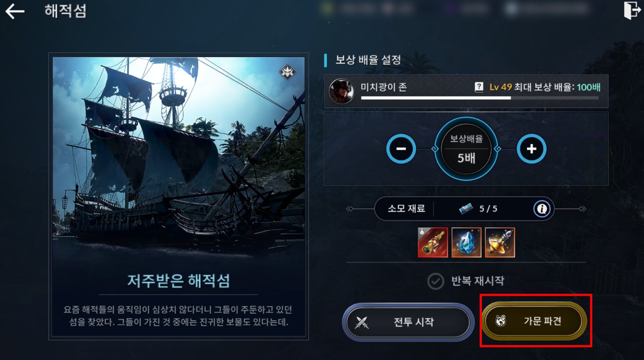
Task: Click the 보상배율 5배 dial
Action: (x=466, y=149)
